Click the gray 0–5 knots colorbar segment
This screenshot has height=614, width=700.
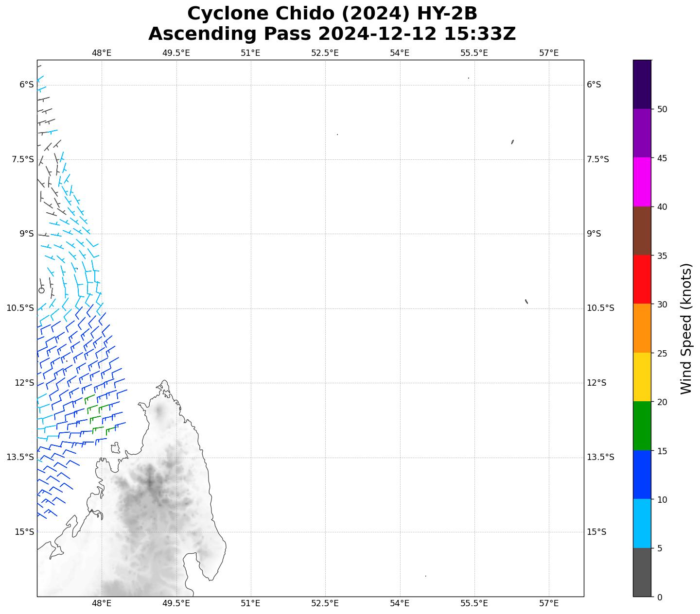coord(642,572)
